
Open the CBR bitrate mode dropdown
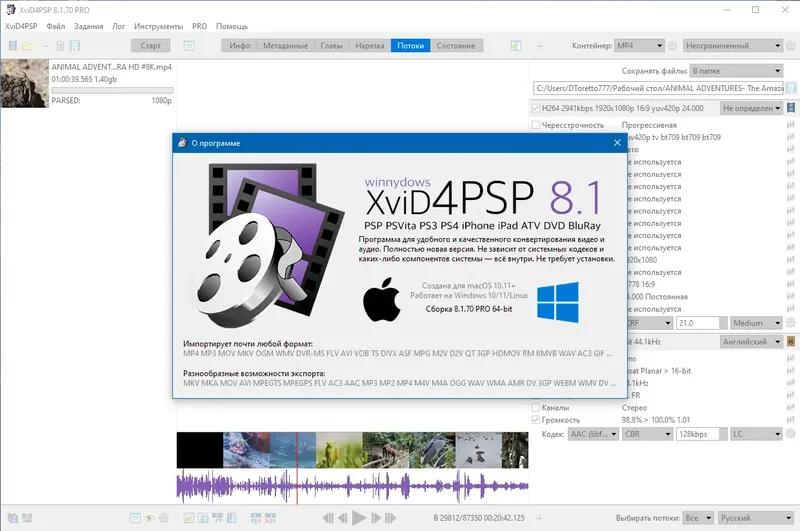point(647,434)
